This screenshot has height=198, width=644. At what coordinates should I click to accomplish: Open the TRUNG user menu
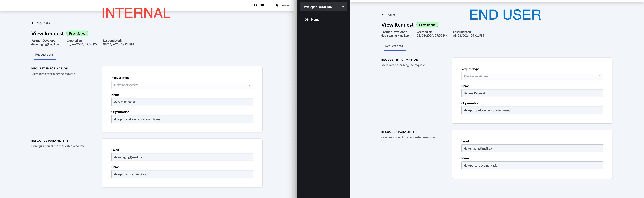259,5
